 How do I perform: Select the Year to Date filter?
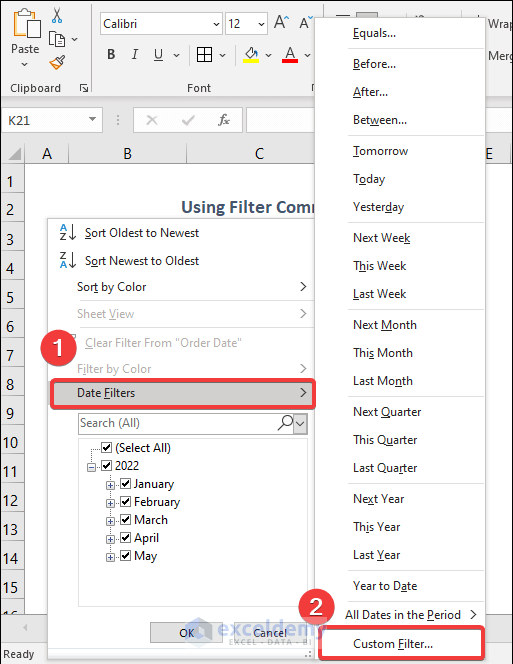(x=400, y=586)
